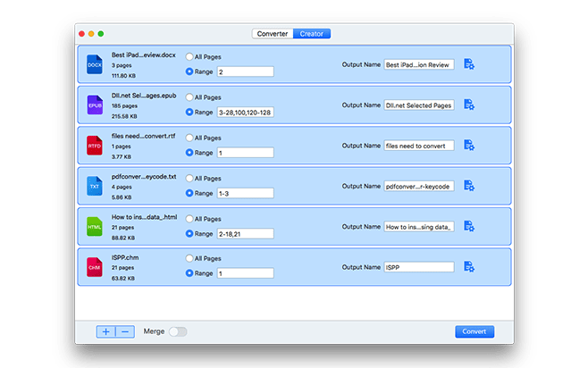Click the DOCX file type icon
The image size is (588, 368).
click(95, 64)
